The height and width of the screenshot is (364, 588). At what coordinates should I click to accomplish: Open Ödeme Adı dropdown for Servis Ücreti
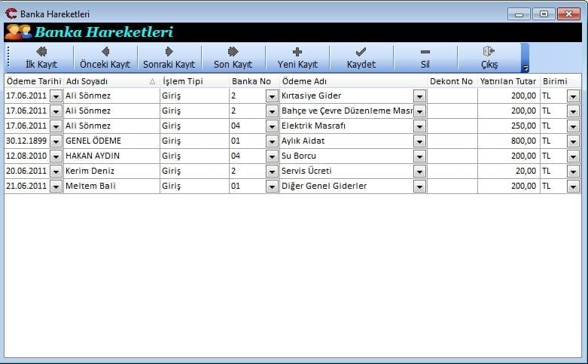coord(419,171)
